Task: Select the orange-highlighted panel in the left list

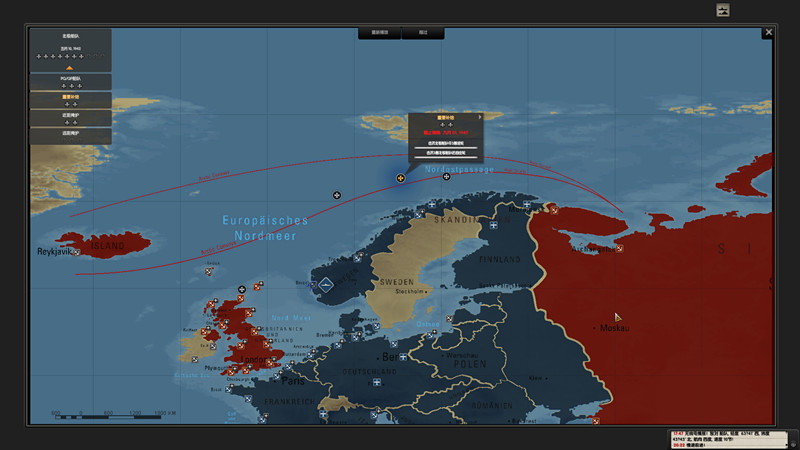Action: tap(70, 100)
